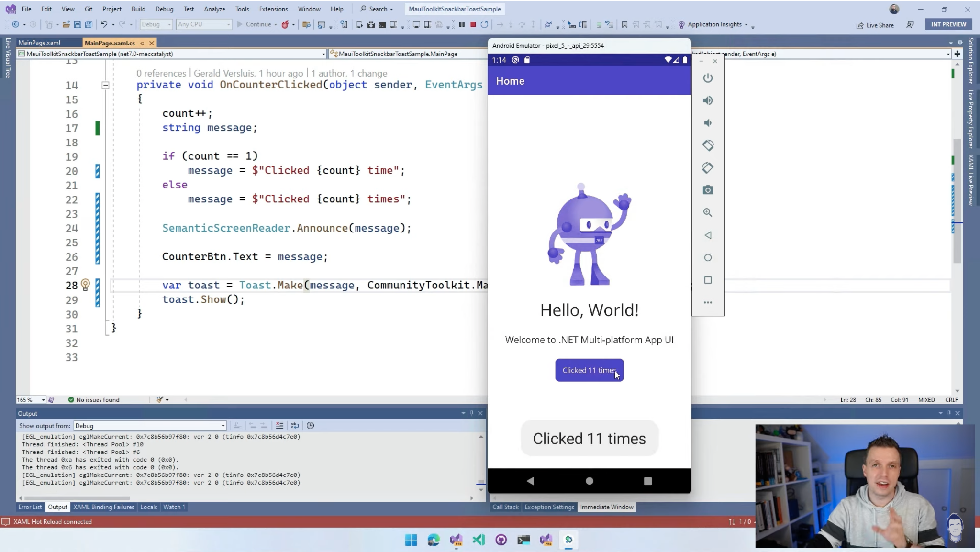Image resolution: width=980 pixels, height=552 pixels.
Task: Click the bookmark toggle icon in toolbar
Action: (x=624, y=24)
